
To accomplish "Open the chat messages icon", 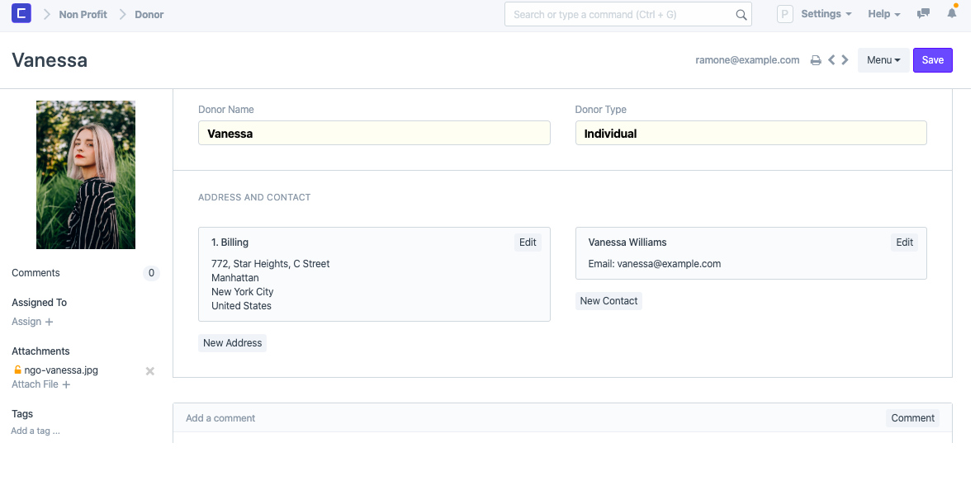I will click(x=923, y=14).
